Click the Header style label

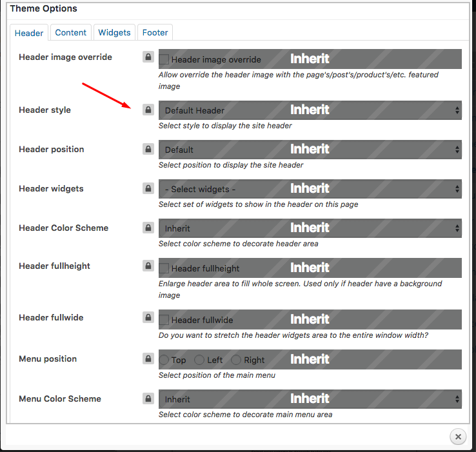(45, 110)
